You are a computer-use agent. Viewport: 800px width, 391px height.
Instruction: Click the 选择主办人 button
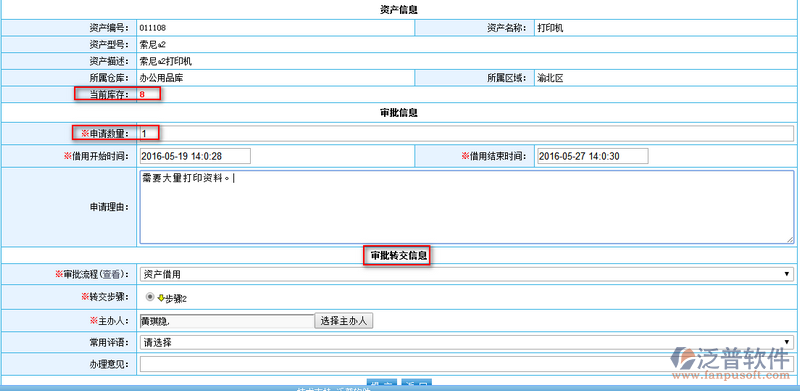tap(344, 321)
